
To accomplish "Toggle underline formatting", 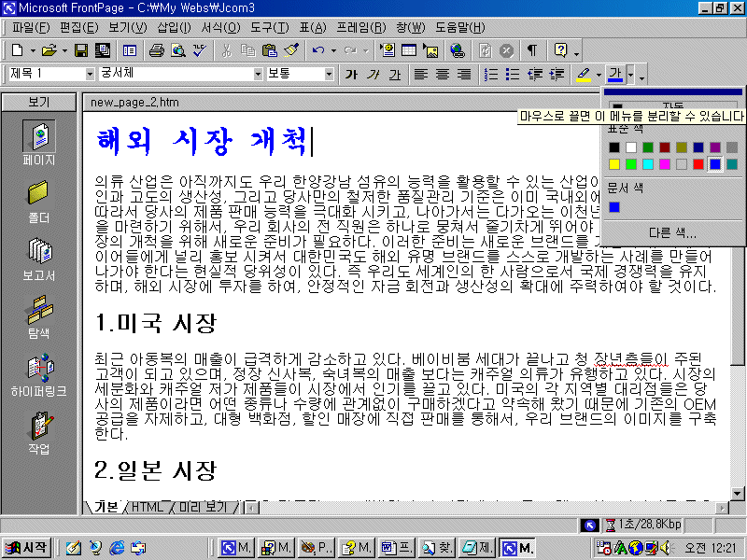I will tap(394, 75).
